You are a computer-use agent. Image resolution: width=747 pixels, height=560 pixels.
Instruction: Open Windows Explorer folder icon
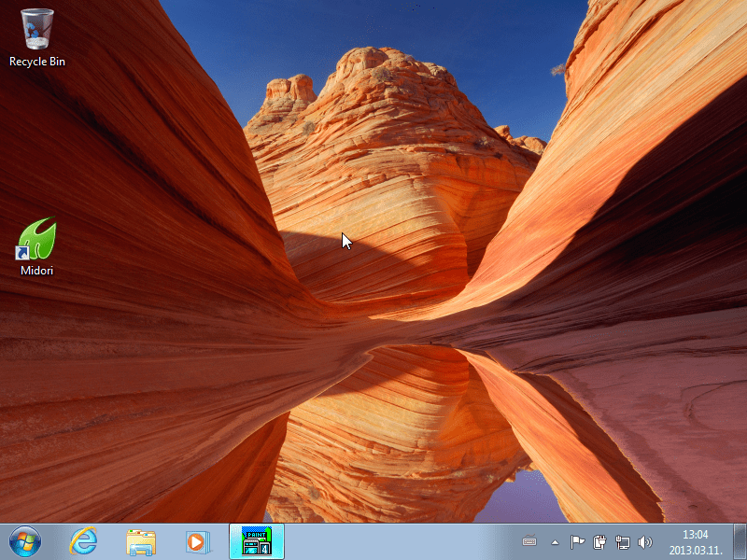tap(141, 542)
